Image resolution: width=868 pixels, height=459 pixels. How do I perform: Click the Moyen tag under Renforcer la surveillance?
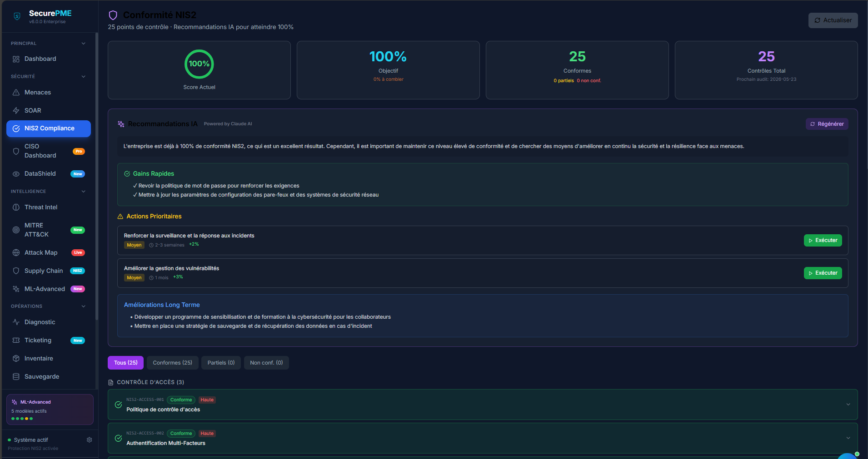pos(134,245)
